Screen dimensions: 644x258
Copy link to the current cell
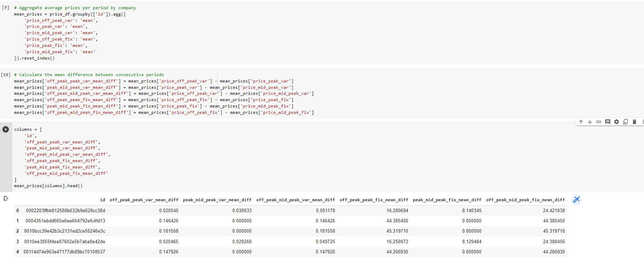(x=599, y=122)
